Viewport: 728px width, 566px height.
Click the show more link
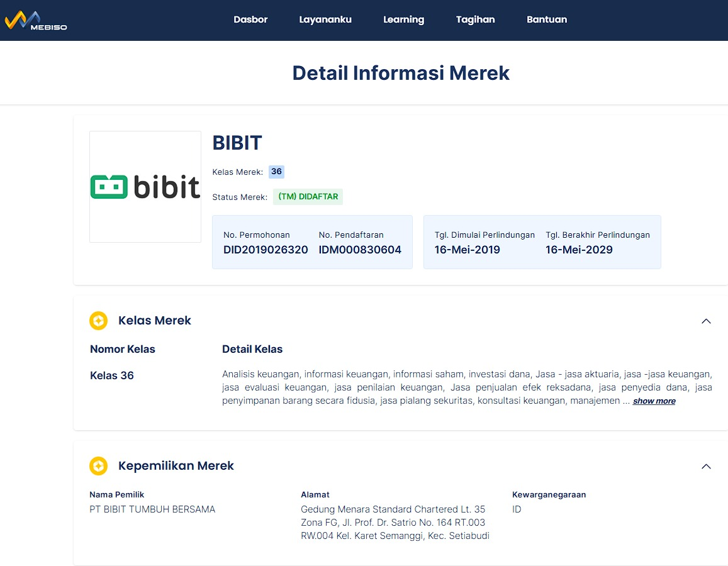point(654,401)
